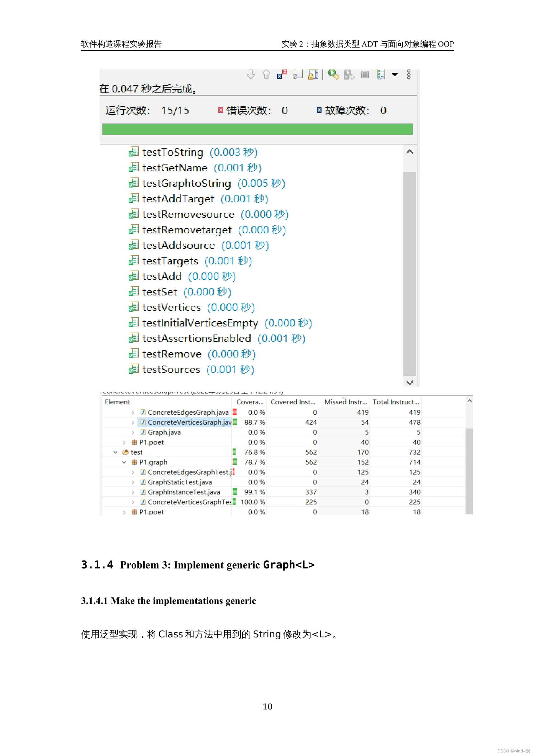Viewport: 535px width, 756px height.
Task: Open the Test Run History icon
Action: 381,74
